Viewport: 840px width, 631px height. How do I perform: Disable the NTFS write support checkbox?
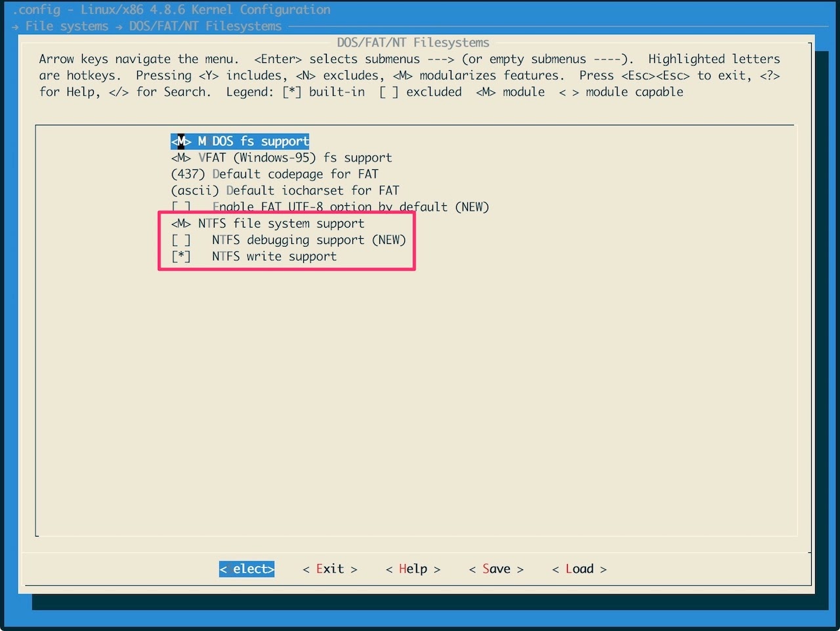coord(254,256)
